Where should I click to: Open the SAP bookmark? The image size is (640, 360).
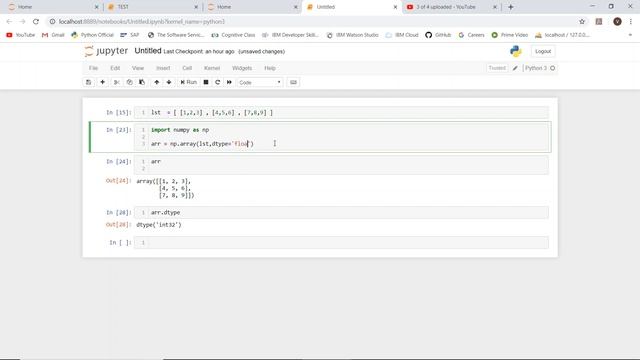130,35
